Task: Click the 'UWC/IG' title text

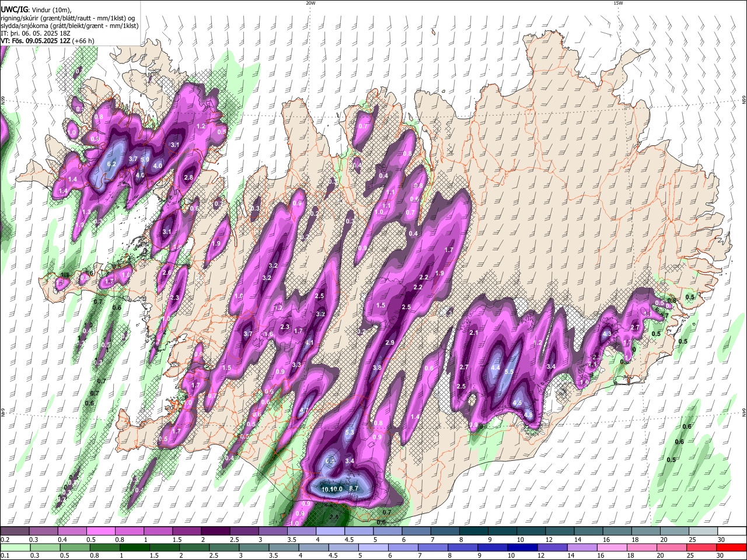Action: click(x=13, y=9)
